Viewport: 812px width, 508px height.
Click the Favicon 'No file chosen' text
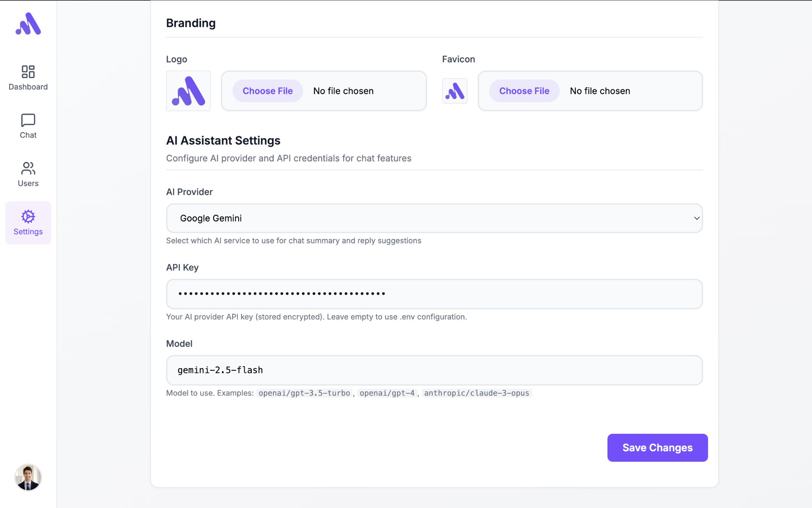(x=600, y=91)
